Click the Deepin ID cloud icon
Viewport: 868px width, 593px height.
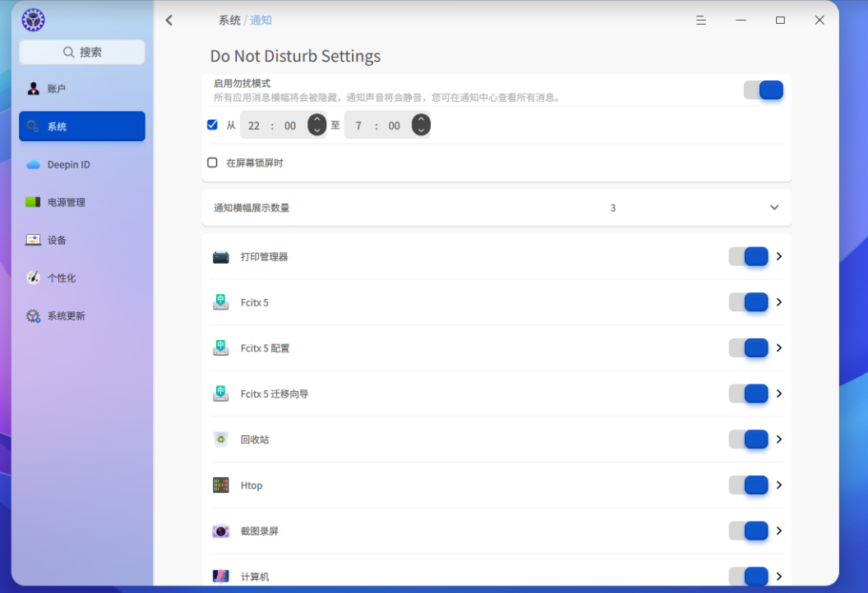tap(33, 164)
